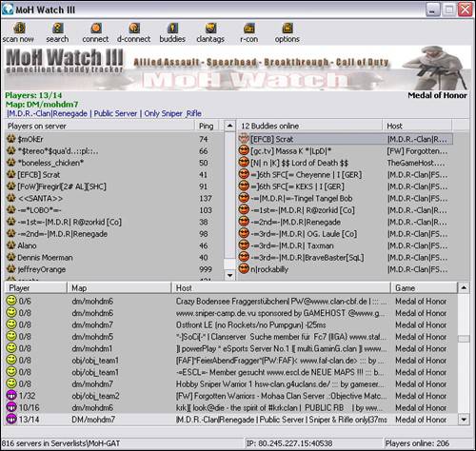Screen dimensions: 476x451
Task: Open the r-con console icon
Action: click(x=249, y=29)
